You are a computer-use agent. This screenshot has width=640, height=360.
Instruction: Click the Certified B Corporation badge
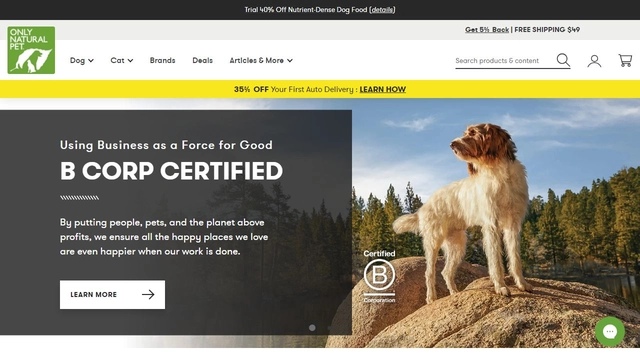(x=379, y=276)
